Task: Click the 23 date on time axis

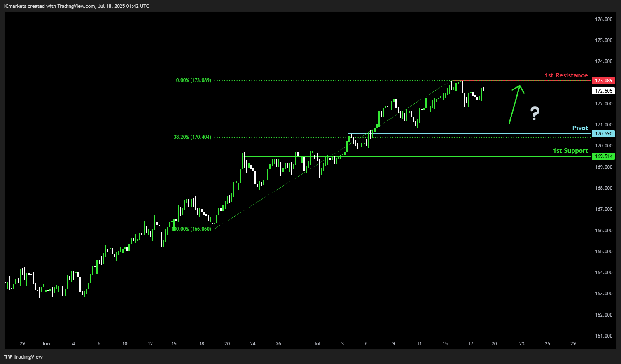Action: coord(522,344)
